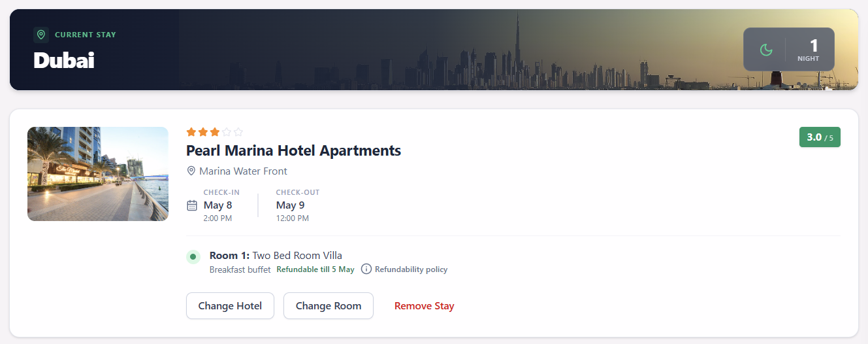Click the location pin icon beside Current Stay

[41, 35]
